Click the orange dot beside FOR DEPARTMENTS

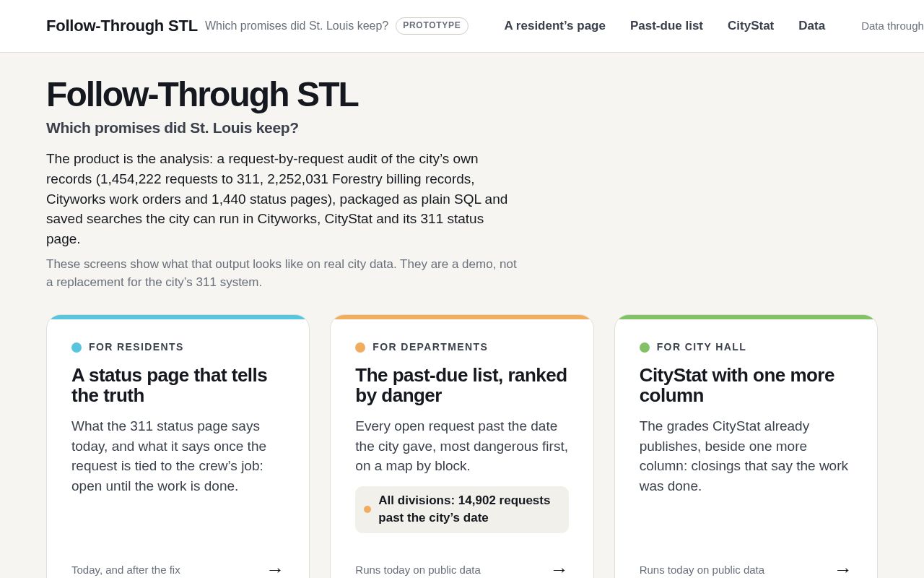point(360,348)
